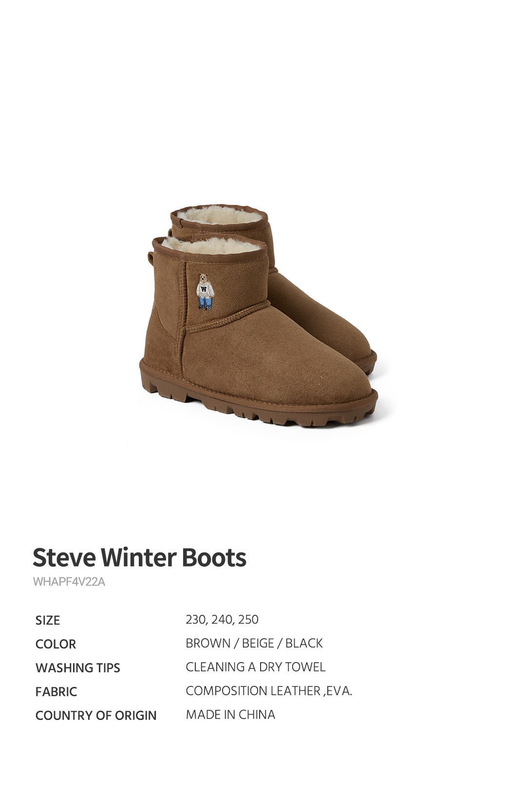Click the SIZE label
The image size is (526, 812).
pos(48,620)
